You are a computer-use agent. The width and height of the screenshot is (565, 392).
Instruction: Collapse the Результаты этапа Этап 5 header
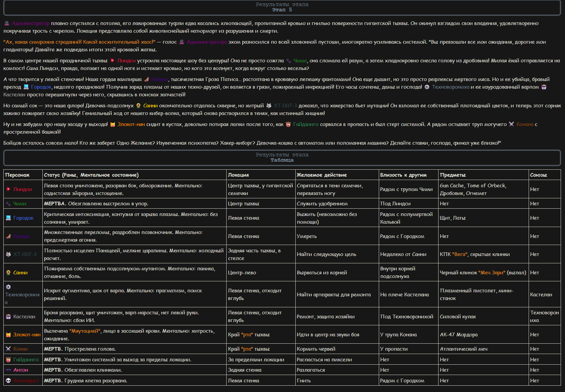[282, 7]
